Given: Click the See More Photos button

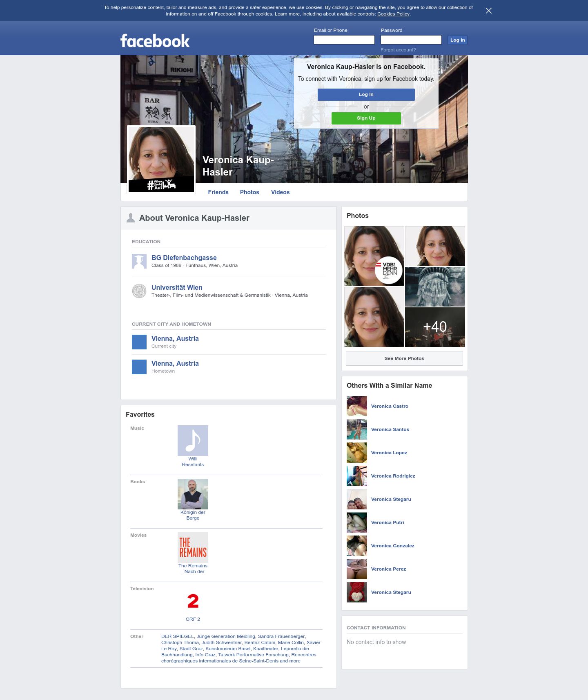Looking at the screenshot, I should click(404, 358).
